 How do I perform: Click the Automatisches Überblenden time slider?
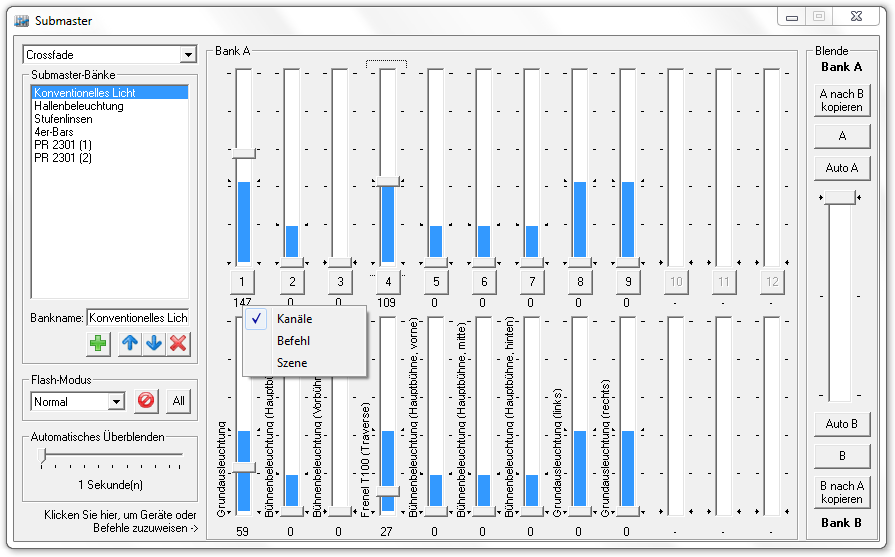(x=110, y=455)
